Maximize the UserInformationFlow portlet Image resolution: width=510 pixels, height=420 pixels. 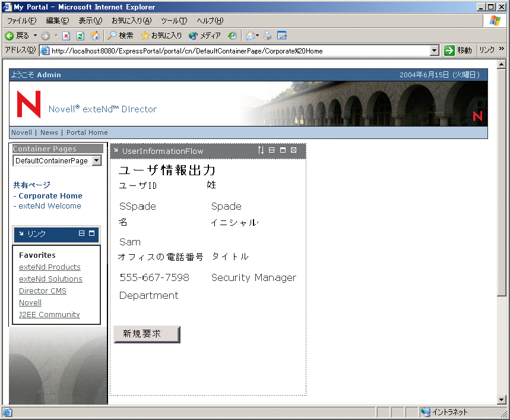click(x=282, y=151)
